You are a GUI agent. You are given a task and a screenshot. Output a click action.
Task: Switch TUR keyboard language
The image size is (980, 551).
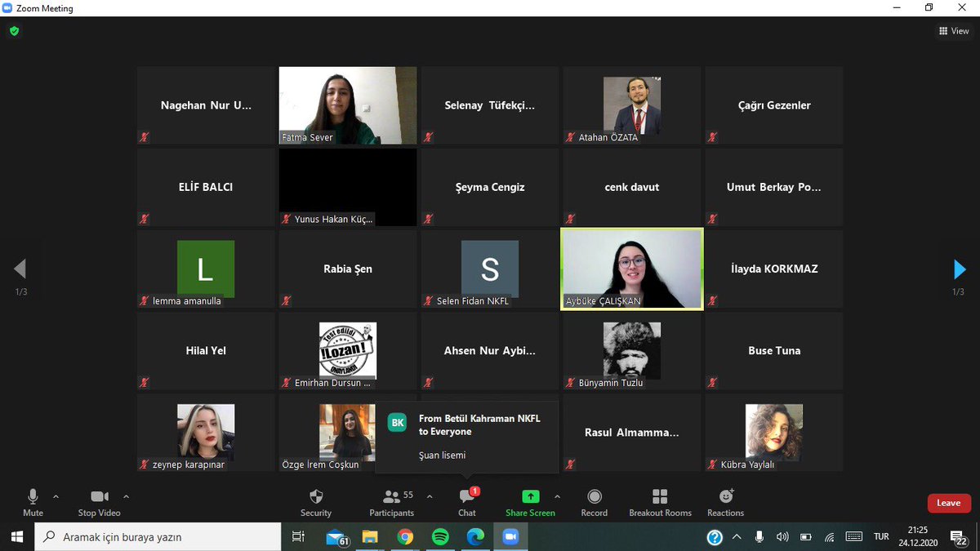point(881,537)
